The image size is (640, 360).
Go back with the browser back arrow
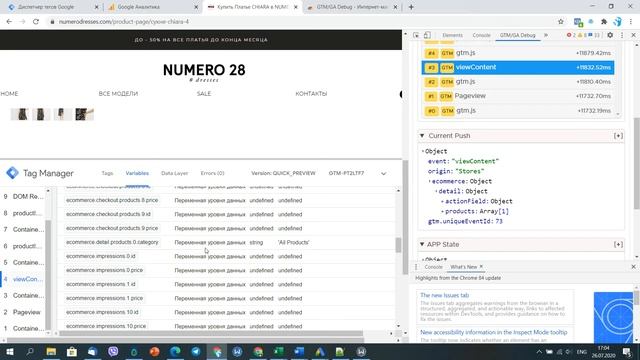click(x=9, y=22)
